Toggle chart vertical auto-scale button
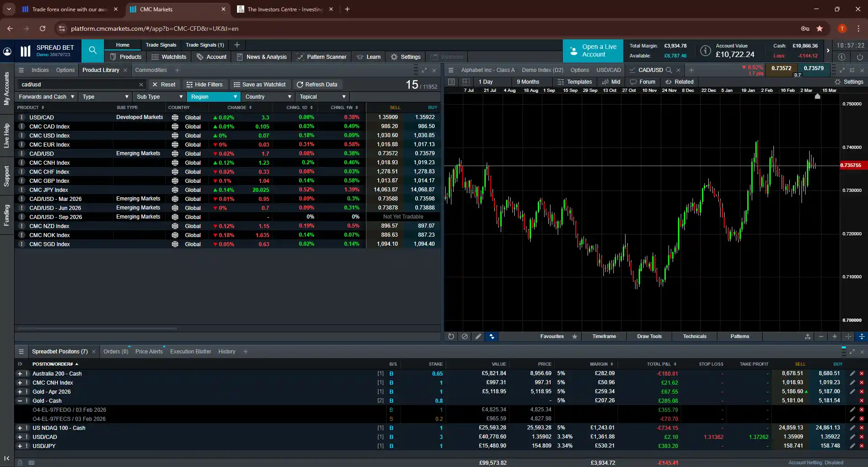868x467 pixels. (x=862, y=336)
